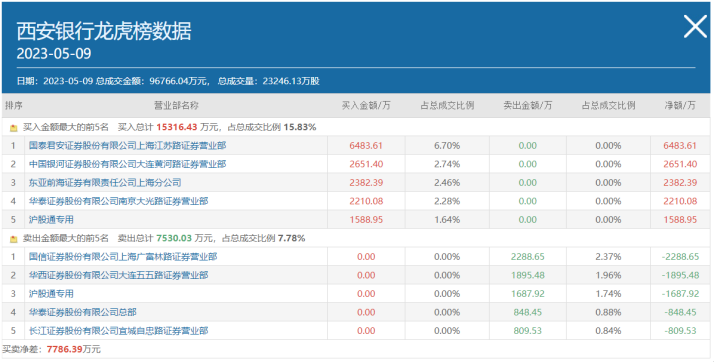Click the 营业部名称 column header
Screen dimensions: 714x362
pyautogui.click(x=177, y=105)
